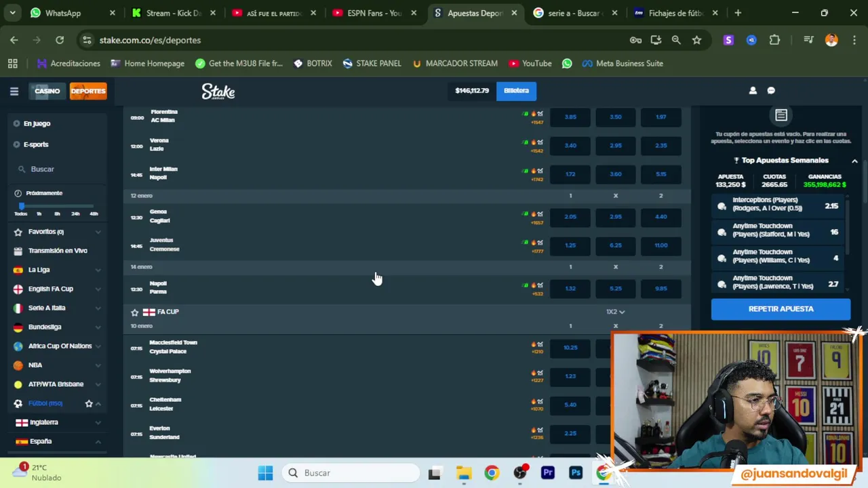Expand Inglaterra under Fútbol
This screenshot has width=868, height=488.
(98, 422)
